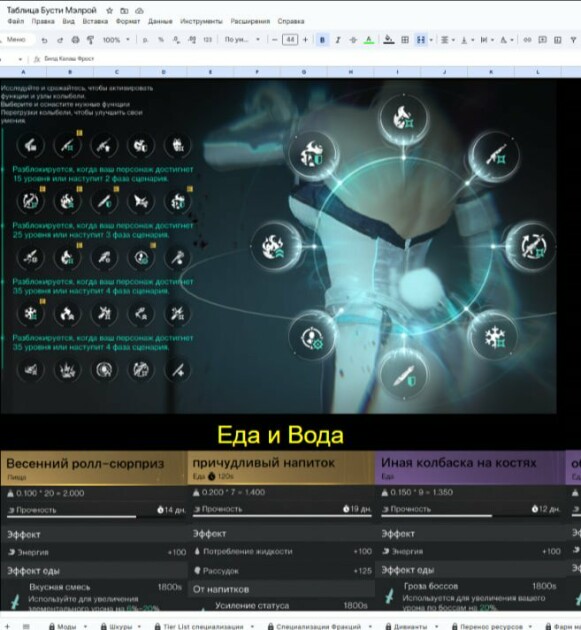The image size is (581, 630).
Task: Open the Вид menu
Action: [x=68, y=21]
